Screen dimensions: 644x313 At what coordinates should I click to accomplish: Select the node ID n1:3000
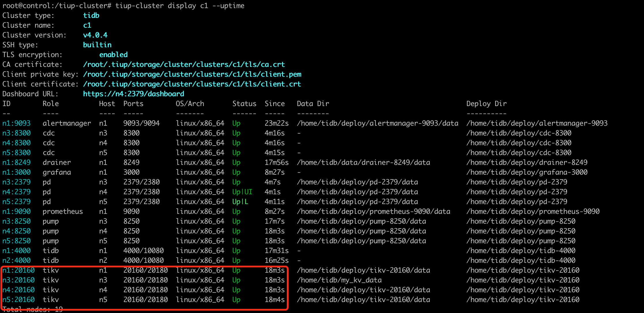click(x=16, y=172)
